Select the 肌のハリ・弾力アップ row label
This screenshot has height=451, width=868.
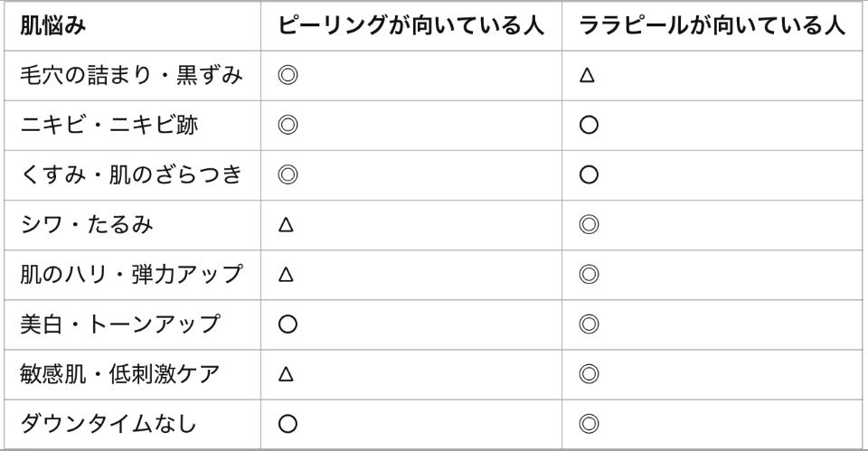click(131, 275)
